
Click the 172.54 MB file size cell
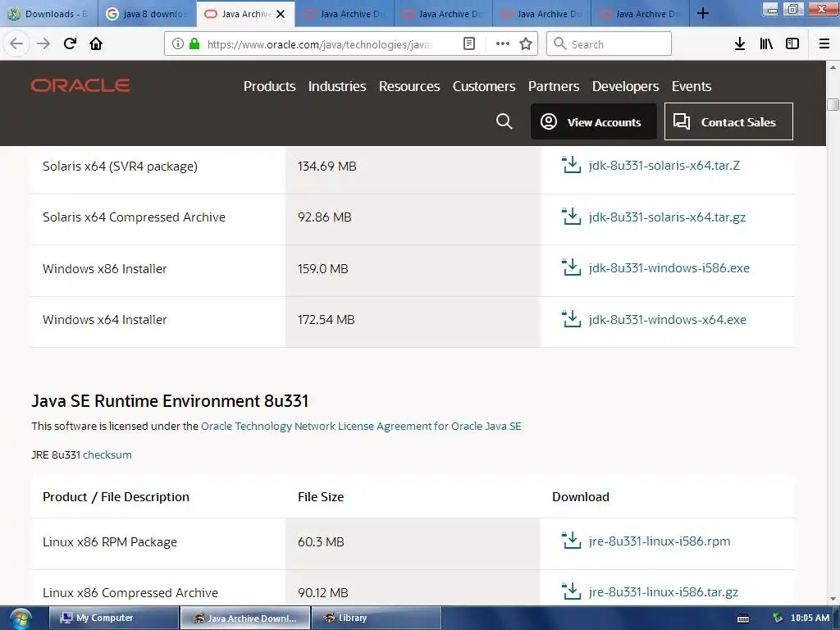326,320
